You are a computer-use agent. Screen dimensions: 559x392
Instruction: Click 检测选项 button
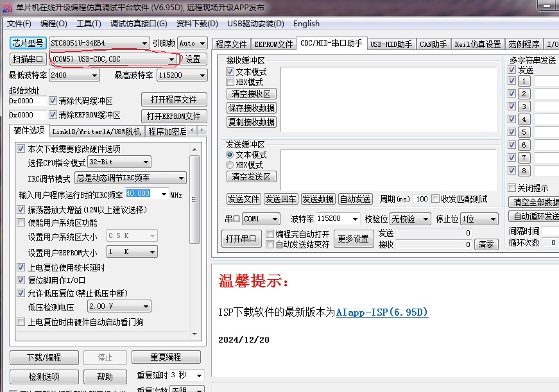point(44,377)
